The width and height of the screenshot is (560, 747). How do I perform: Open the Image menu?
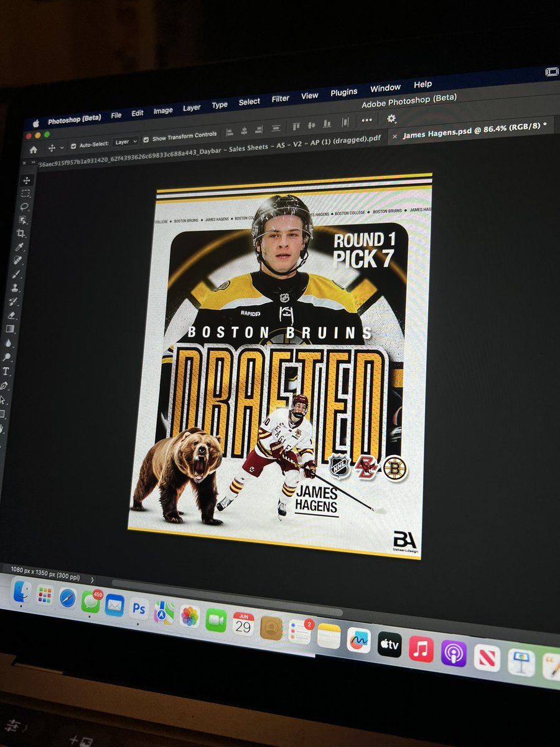coord(163,111)
